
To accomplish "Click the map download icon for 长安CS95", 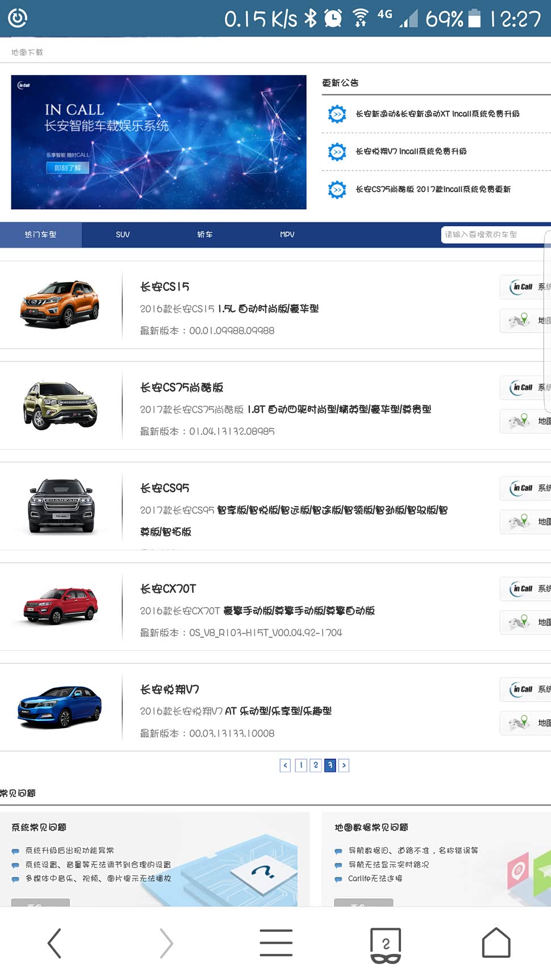I will tap(525, 522).
